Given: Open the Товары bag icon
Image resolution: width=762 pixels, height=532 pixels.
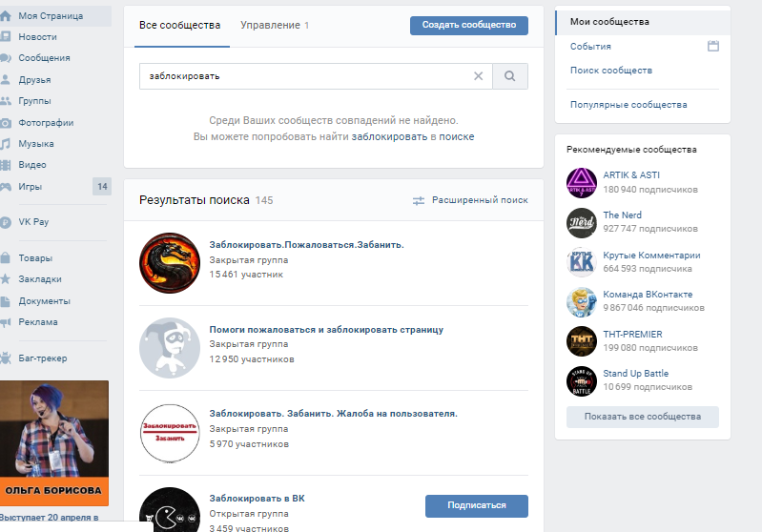Looking at the screenshot, I should point(6,258).
